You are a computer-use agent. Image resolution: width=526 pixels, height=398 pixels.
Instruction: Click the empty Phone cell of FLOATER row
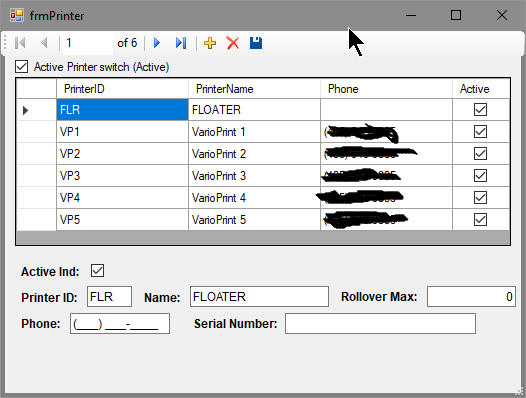(386, 110)
